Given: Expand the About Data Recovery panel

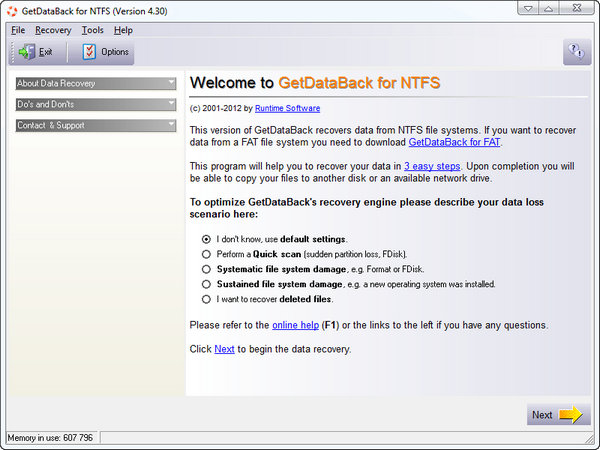Looking at the screenshot, I should [x=96, y=83].
